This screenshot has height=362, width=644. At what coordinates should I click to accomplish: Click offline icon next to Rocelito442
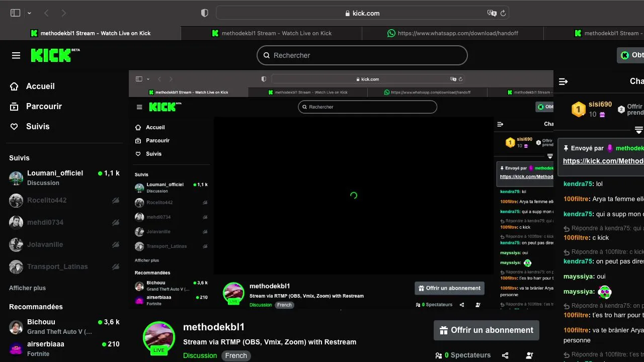(x=116, y=200)
